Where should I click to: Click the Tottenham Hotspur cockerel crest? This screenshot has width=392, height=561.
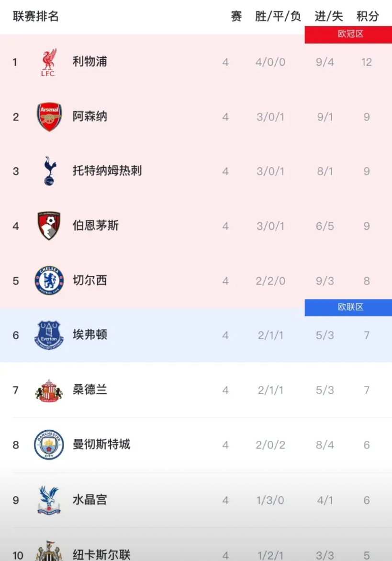click(x=49, y=171)
